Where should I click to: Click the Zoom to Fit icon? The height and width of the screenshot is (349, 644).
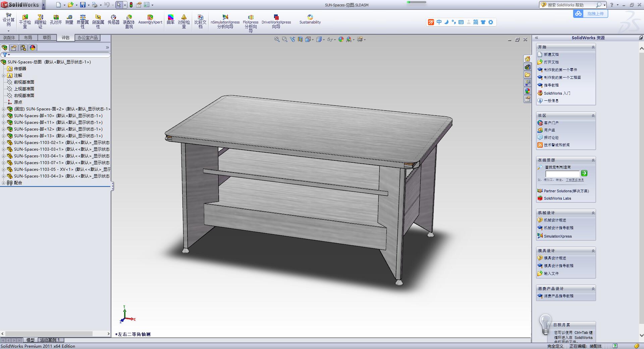(277, 40)
